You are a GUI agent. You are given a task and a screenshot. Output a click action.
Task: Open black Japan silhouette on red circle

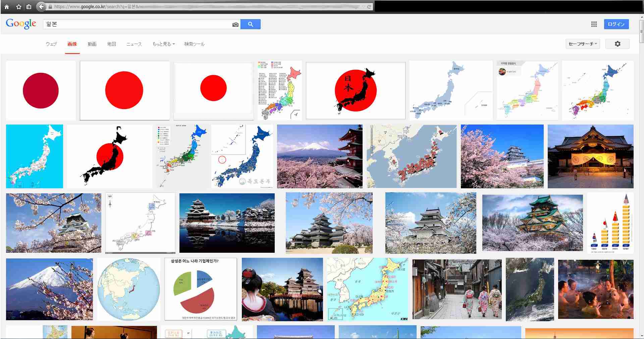[x=109, y=156]
